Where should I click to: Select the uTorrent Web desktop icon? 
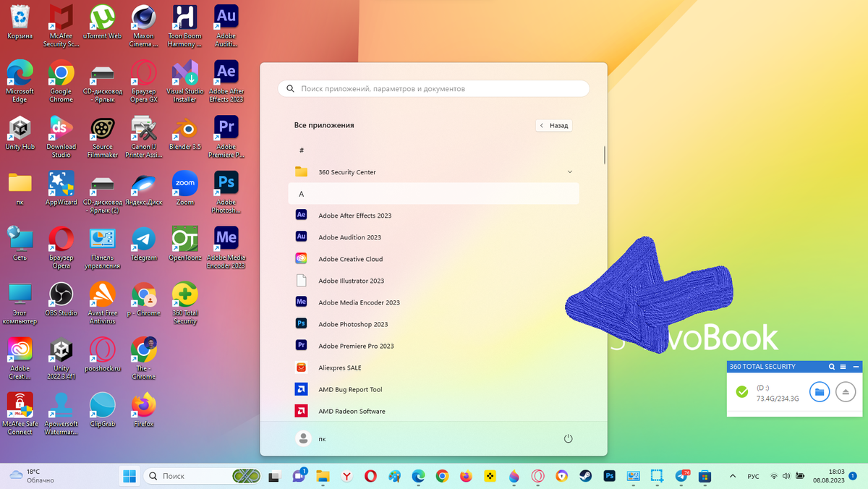coord(102,22)
